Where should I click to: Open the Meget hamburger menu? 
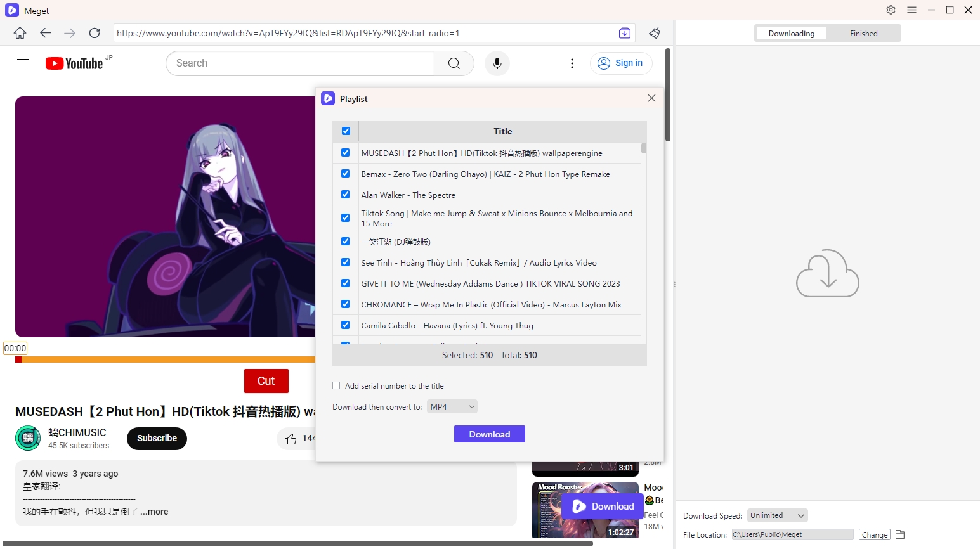pos(911,10)
